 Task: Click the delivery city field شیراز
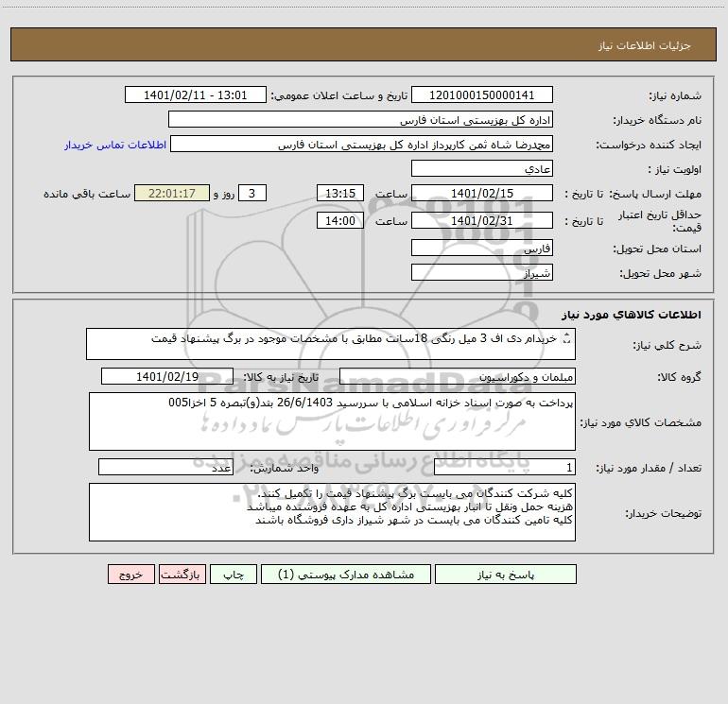[x=482, y=273]
